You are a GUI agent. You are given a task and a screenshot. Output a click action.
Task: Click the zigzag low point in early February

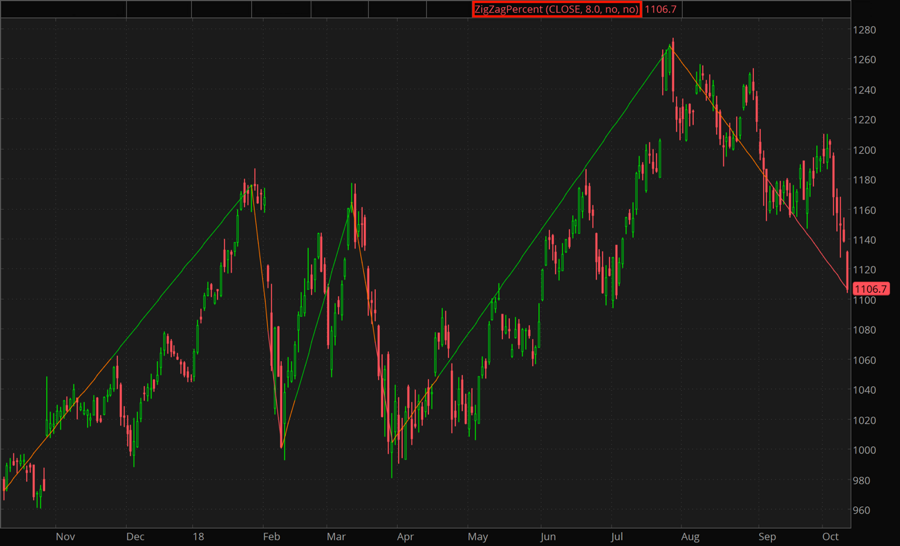pyautogui.click(x=282, y=446)
